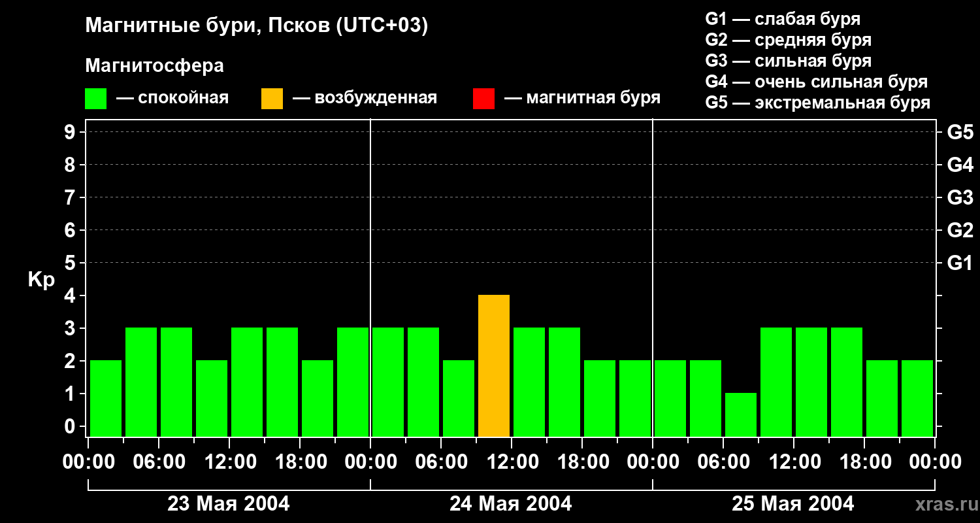Viewport: 980px width, 523px height.
Task: Click the 'G4 — очень сильная буря' legend line
Action: [816, 82]
